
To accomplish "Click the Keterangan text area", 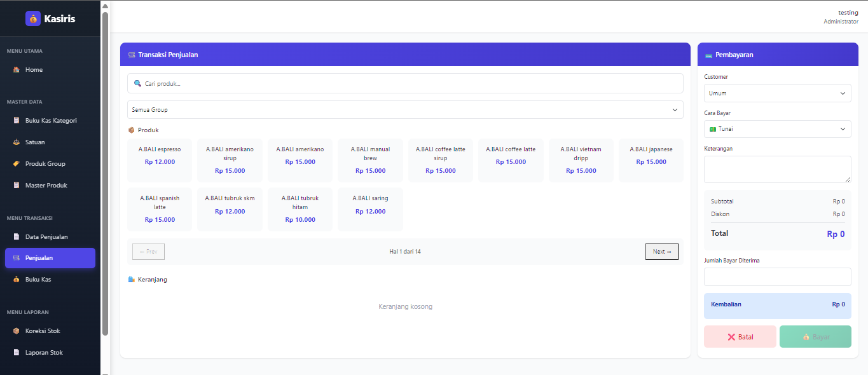I will (x=777, y=170).
